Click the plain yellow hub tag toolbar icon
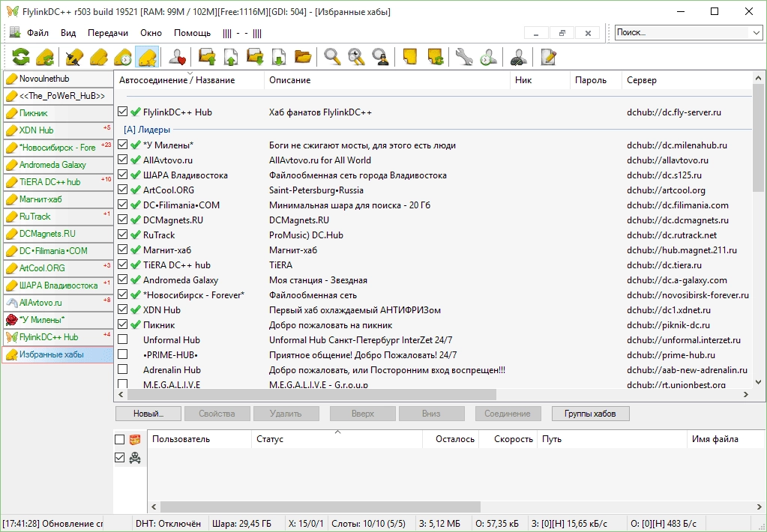This screenshot has width=767, height=532. (99, 57)
